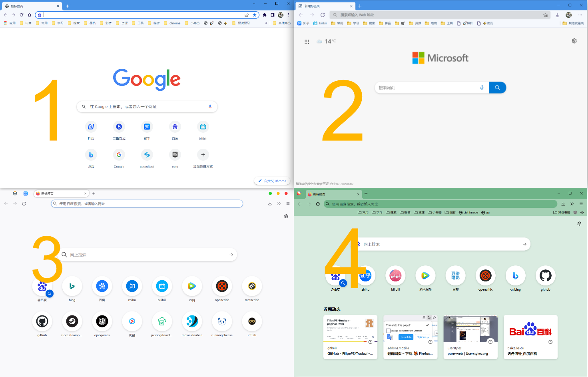This screenshot has height=377, width=588.
Task: Start voice search on Google page
Action: [x=210, y=107]
